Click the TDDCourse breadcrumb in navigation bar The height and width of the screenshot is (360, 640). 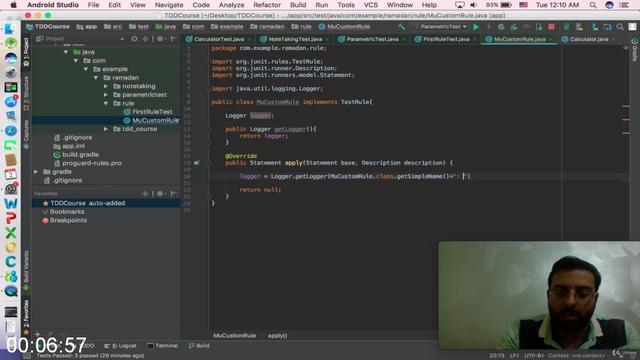[x=48, y=27]
